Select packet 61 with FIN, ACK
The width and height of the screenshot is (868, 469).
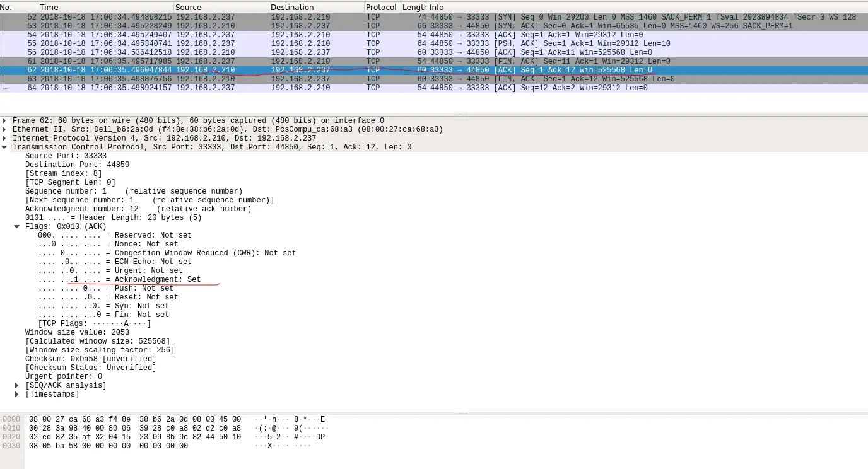pyautogui.click(x=434, y=61)
